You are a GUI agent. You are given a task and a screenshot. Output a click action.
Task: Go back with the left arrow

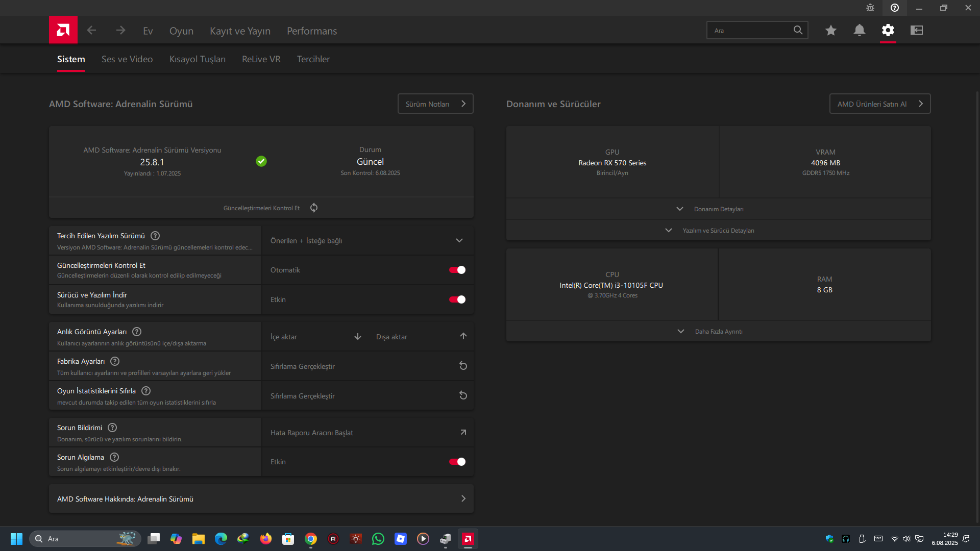coord(91,31)
